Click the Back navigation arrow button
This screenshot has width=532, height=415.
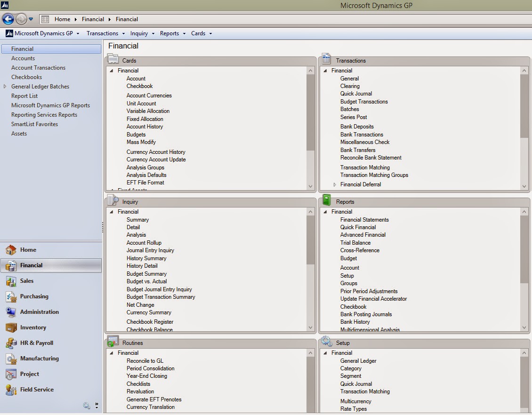(x=8, y=19)
